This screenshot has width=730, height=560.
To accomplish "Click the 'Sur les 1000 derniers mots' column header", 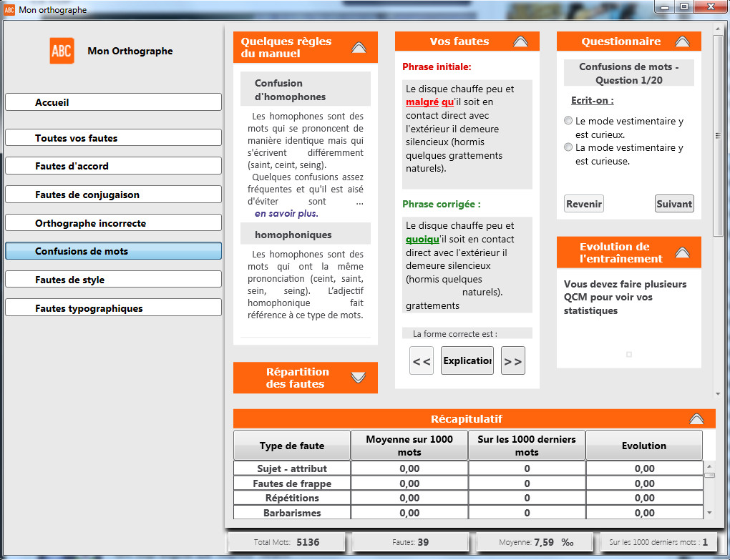I will point(527,446).
